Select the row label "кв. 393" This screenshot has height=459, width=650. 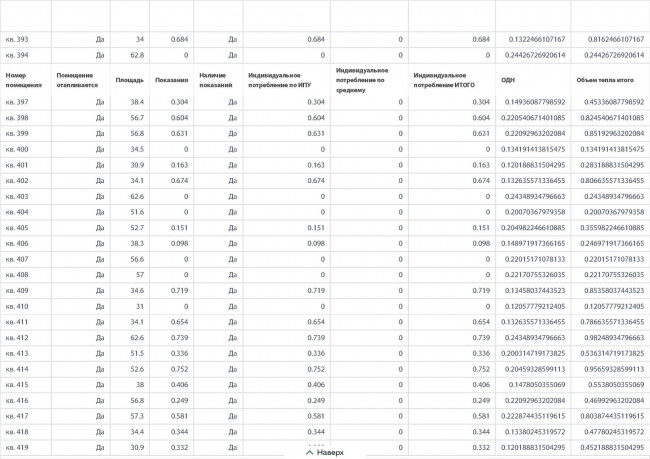pos(17,39)
